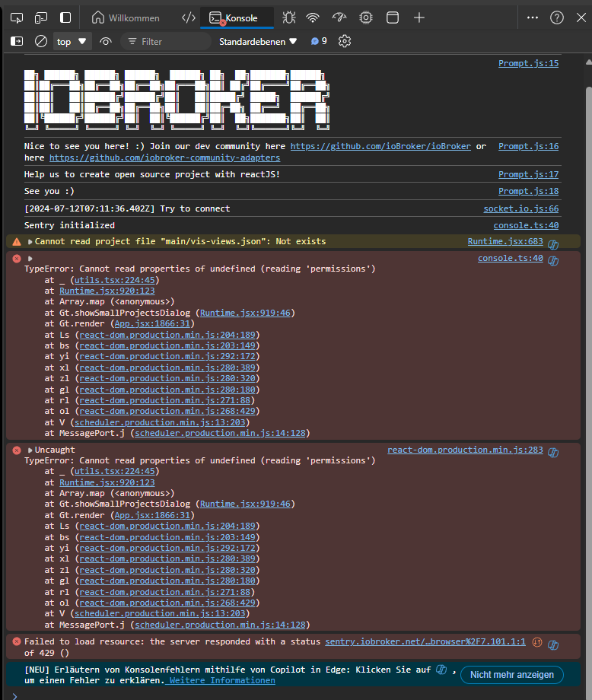Click Copilot explain icon beside vis-views.json warning

point(554,243)
